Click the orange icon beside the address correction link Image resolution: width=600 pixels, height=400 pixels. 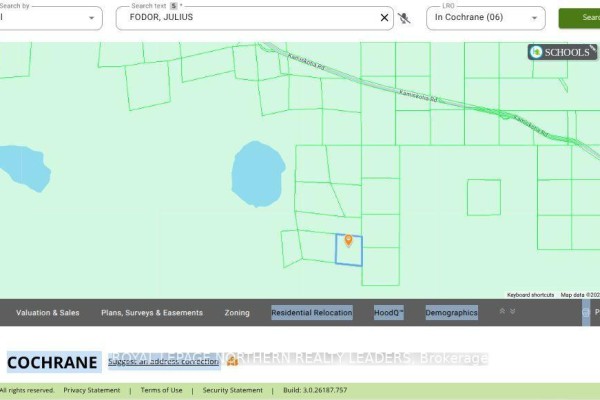(232, 361)
